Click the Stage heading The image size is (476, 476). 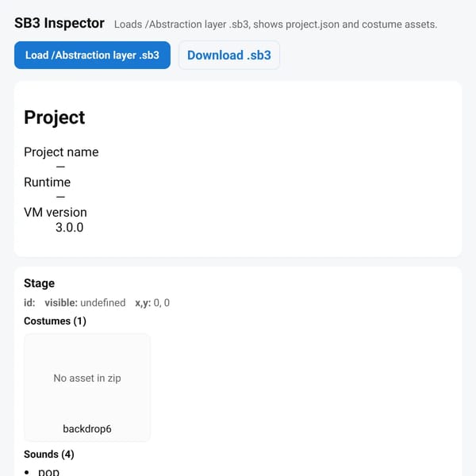40,283
